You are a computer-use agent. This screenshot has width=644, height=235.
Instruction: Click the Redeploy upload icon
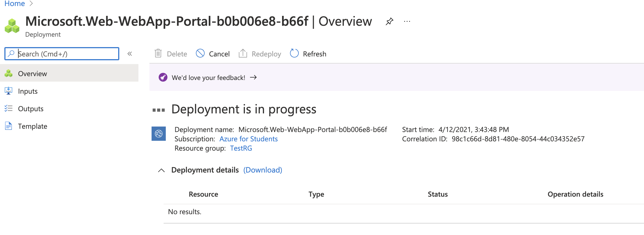(243, 53)
